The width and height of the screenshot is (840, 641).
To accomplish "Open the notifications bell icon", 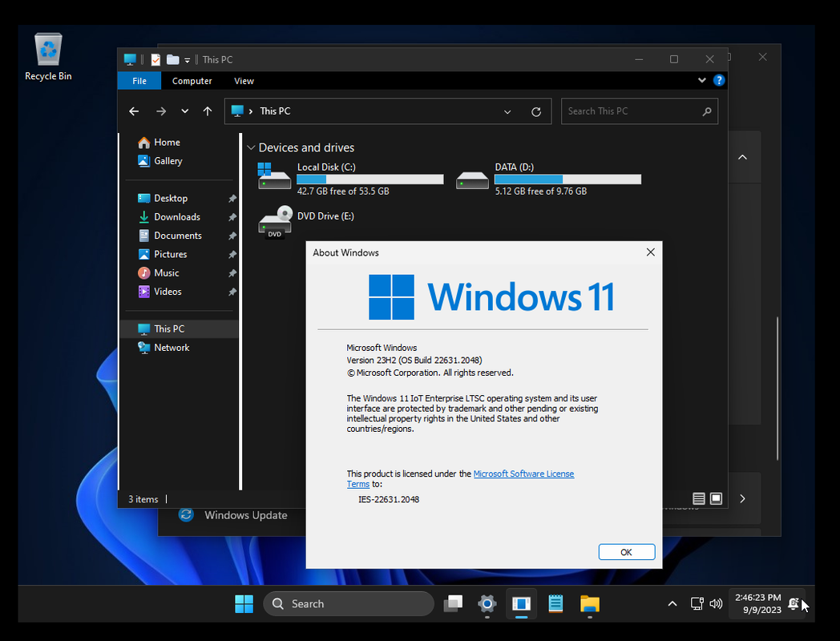I will (794, 604).
